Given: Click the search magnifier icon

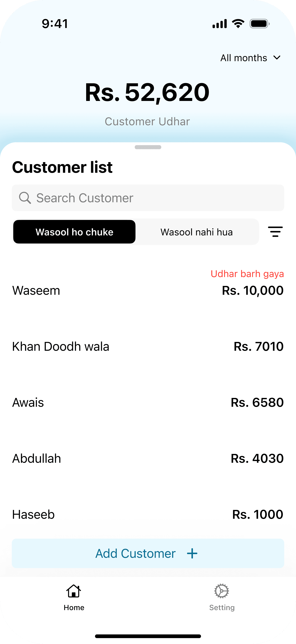Looking at the screenshot, I should pos(25,198).
